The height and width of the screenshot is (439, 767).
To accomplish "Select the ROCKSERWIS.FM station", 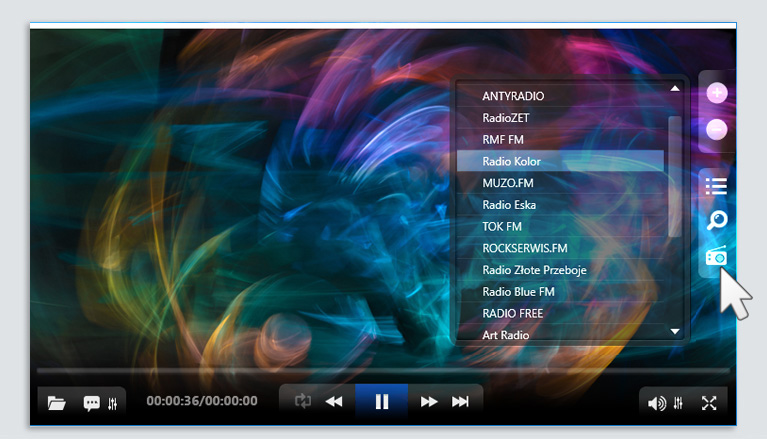I will pos(560,248).
